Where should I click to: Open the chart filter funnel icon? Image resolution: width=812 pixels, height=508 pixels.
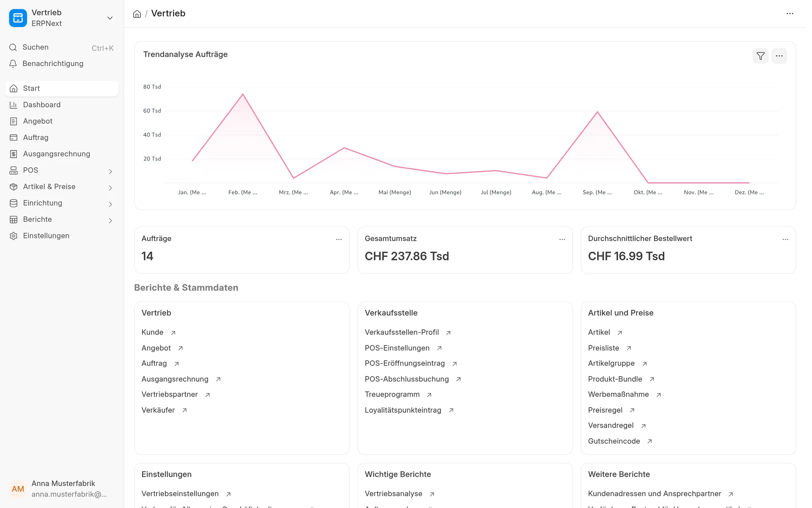click(760, 56)
